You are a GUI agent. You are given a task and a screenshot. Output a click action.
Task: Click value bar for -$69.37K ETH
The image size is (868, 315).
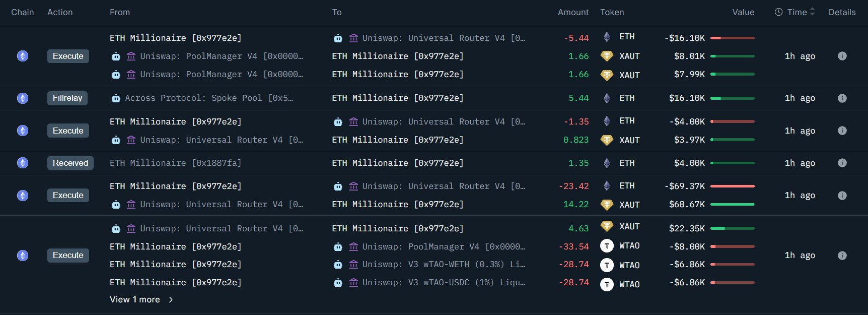click(732, 186)
